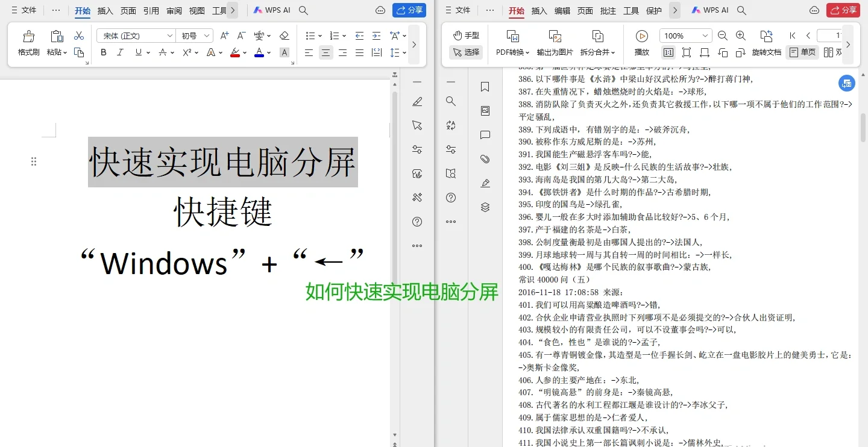This screenshot has height=447, width=868.
Task: Click the Rotate Document (旋转文档) icon
Action: [767, 36]
